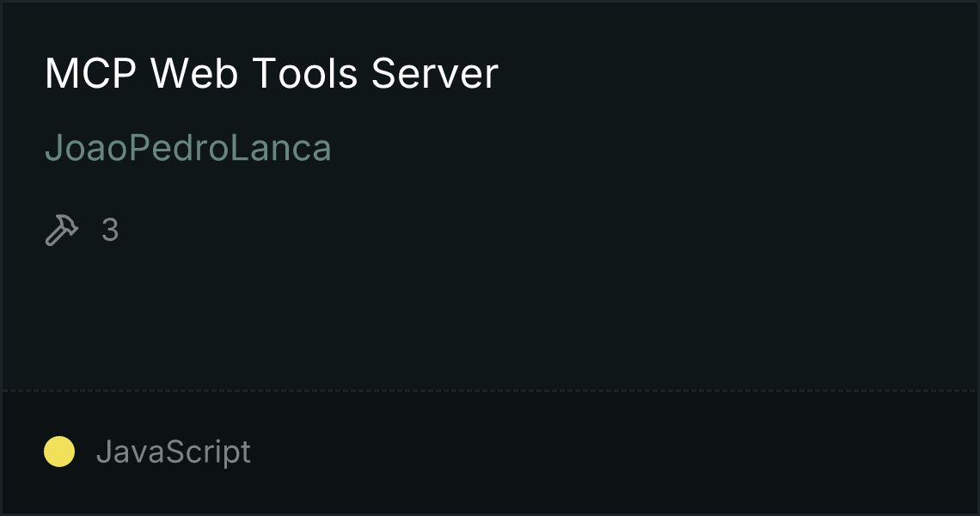Click the yellow dot left of JavaScript

click(59, 451)
